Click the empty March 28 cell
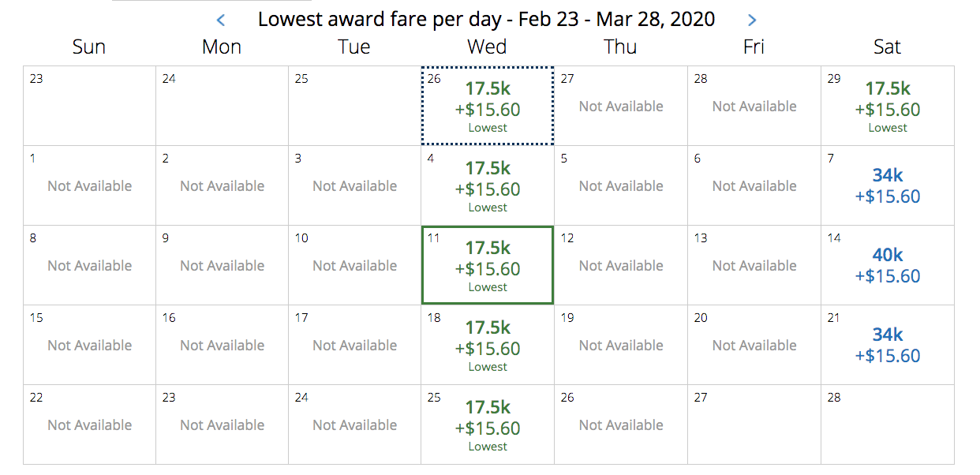The image size is (980, 475). click(x=888, y=425)
